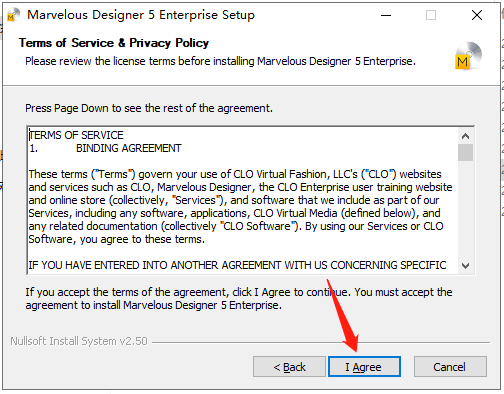Close the Marvelous Designer Setup window

pyautogui.click(x=477, y=15)
